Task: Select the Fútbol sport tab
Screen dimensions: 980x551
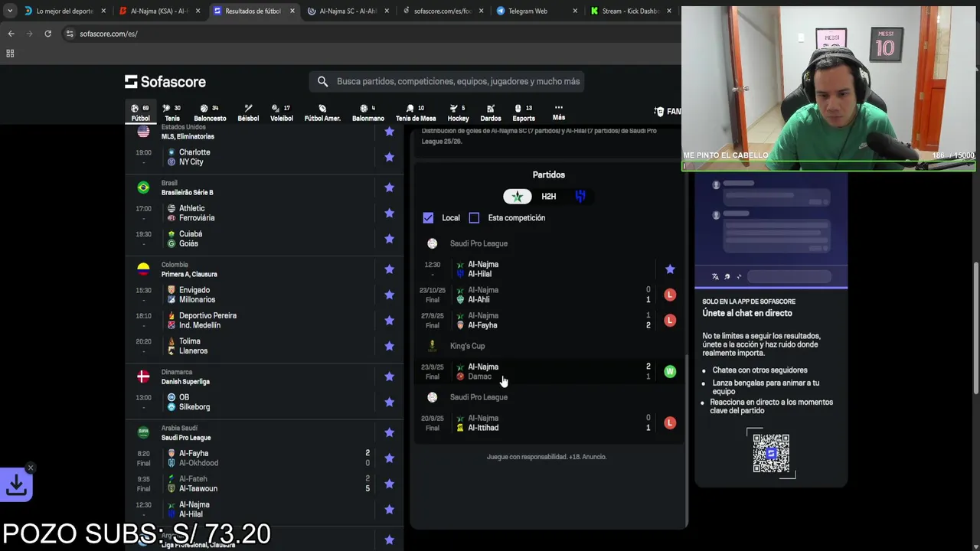Action: 140,112
